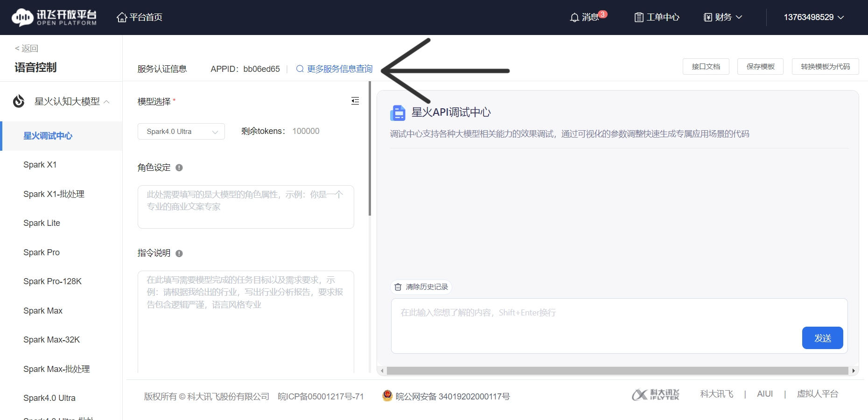Click the 财务 finance icon
The image size is (868, 420).
[708, 17]
